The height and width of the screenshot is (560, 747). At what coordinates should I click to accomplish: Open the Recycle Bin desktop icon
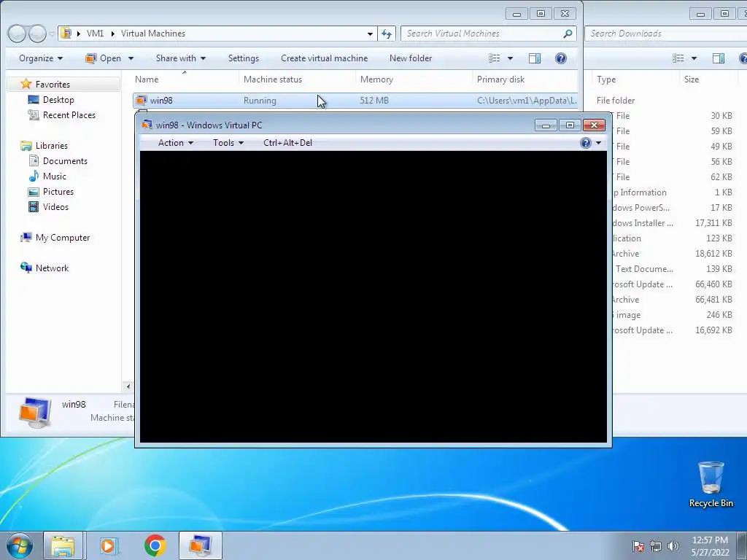pos(711,484)
